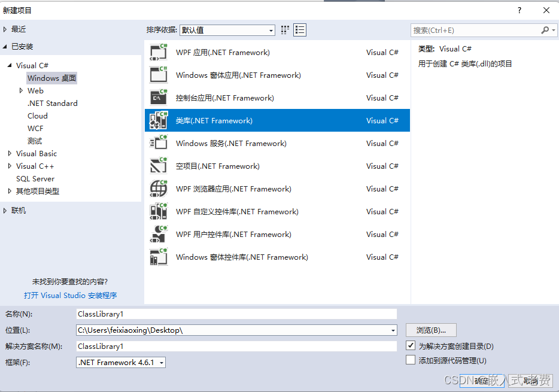Select the 空项目(.NET Framework) template icon
Viewport: 559px width, 392px height.
[158, 166]
